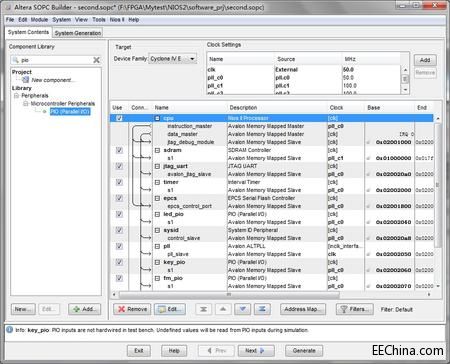Collapse the Peripherals library node
This screenshot has width=450, height=364.
[16, 96]
